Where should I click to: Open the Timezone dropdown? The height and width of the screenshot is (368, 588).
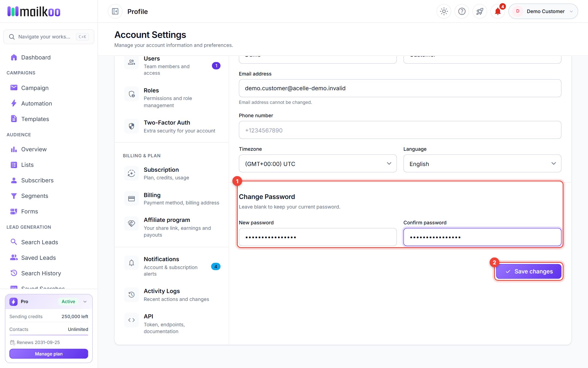pos(318,164)
